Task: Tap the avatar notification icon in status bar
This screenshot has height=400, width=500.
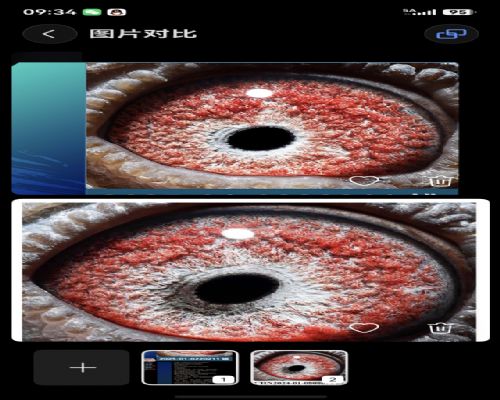Action: click(117, 12)
